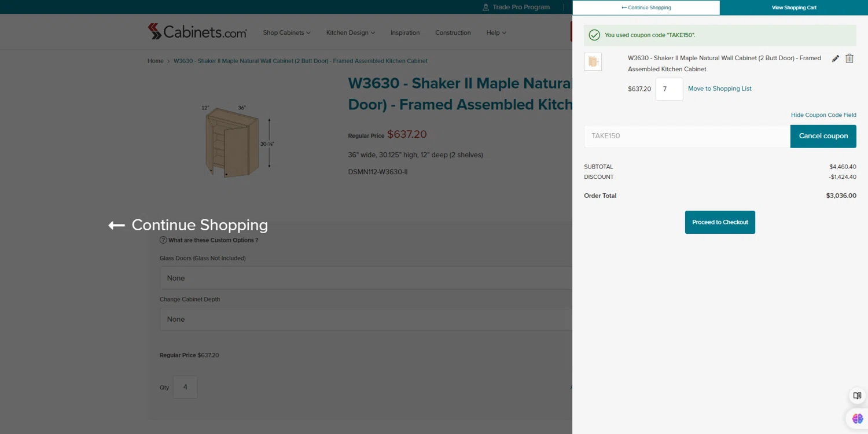Click cart item cabinet thumbnail
This screenshot has height=434, width=868.
(x=593, y=61)
